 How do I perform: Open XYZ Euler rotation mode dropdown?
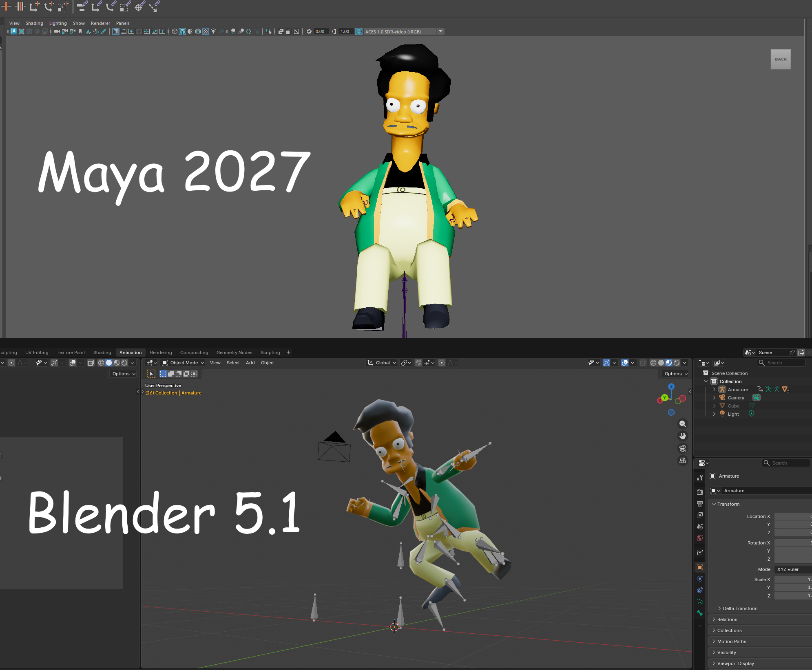793,569
